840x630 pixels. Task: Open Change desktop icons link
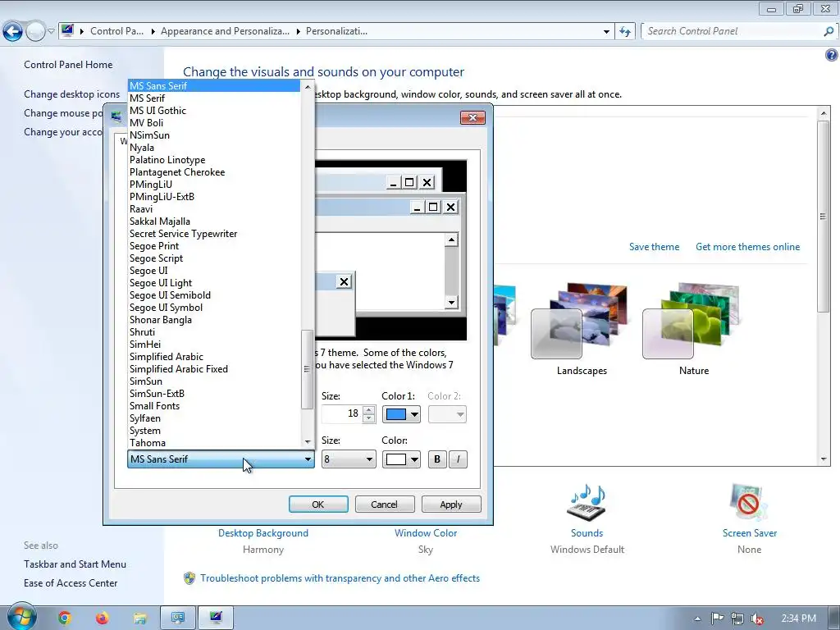point(72,94)
